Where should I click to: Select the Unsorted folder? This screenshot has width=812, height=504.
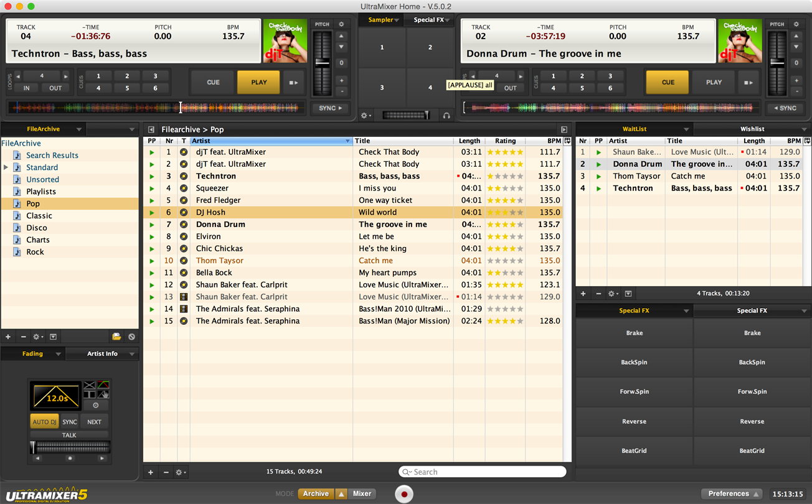(42, 180)
